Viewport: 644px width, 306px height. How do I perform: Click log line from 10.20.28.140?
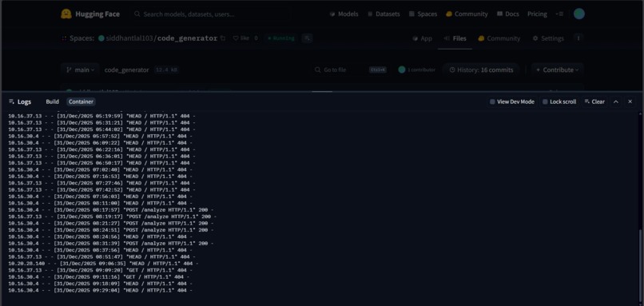tap(103, 264)
